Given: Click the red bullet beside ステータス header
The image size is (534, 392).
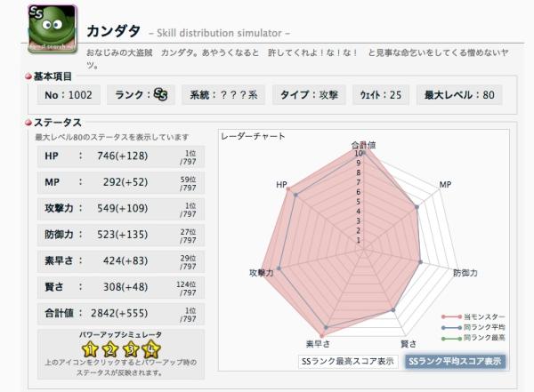Looking at the screenshot, I should (x=28, y=122).
